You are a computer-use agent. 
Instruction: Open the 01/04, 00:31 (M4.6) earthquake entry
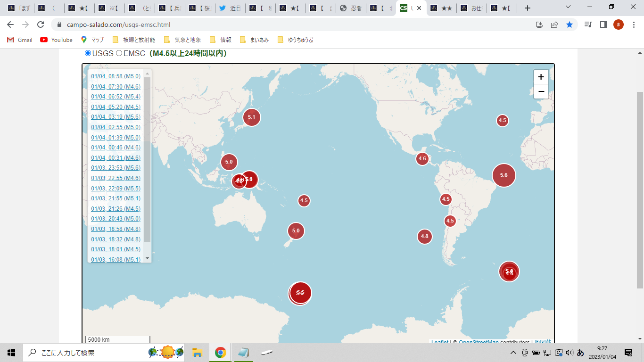[116, 158]
